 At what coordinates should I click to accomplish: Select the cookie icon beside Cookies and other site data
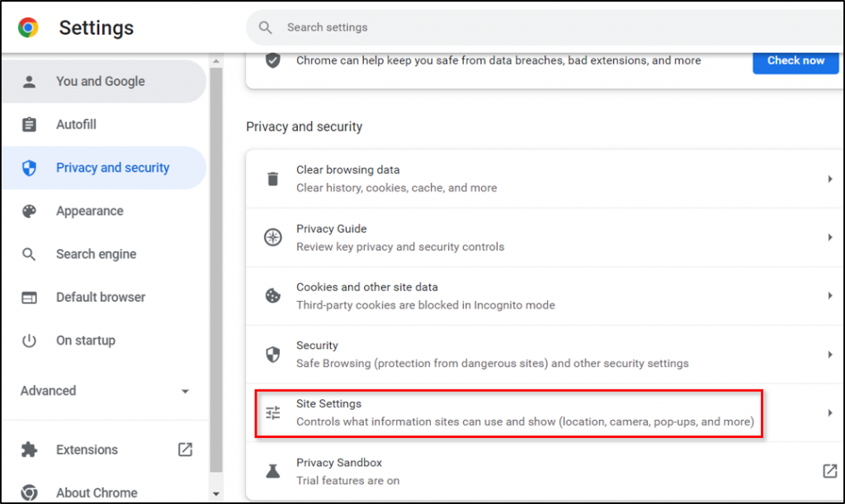click(x=272, y=295)
